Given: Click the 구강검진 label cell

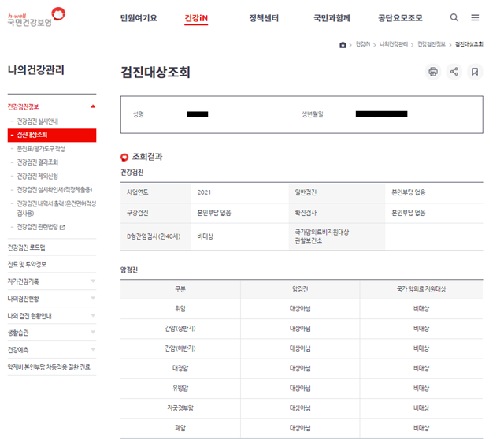Looking at the screenshot, I should click(156, 213).
